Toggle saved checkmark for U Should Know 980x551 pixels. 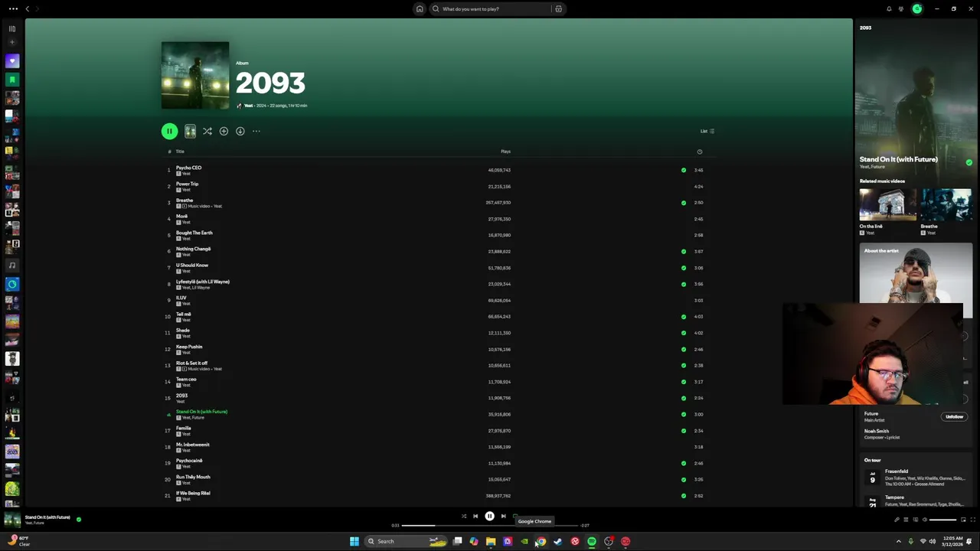[x=684, y=268]
